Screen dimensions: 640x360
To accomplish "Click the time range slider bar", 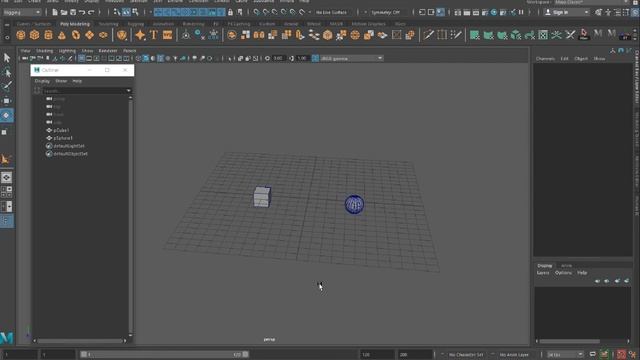I will tap(164, 355).
